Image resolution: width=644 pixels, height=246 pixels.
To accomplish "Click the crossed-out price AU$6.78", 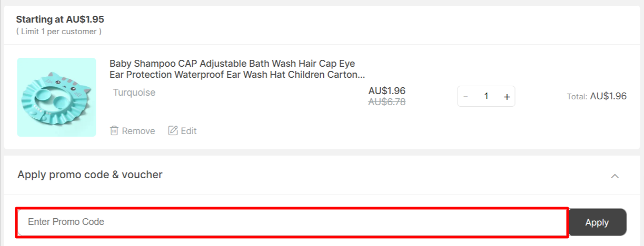I will (387, 102).
